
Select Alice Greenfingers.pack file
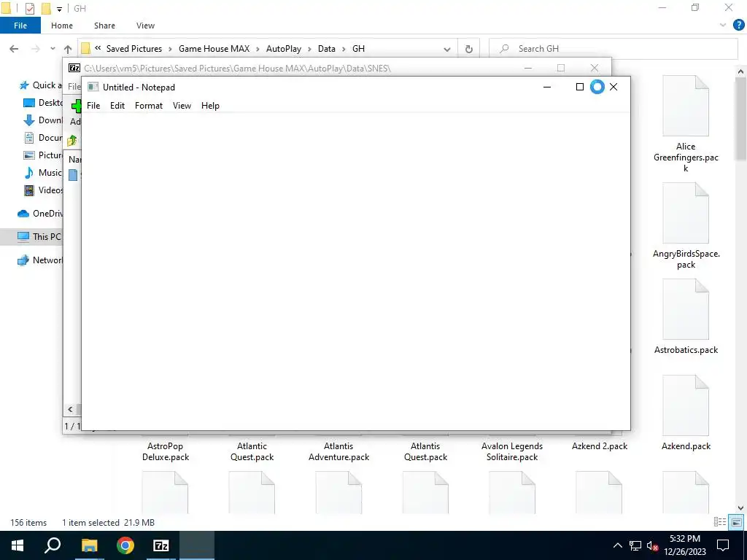coord(686,124)
